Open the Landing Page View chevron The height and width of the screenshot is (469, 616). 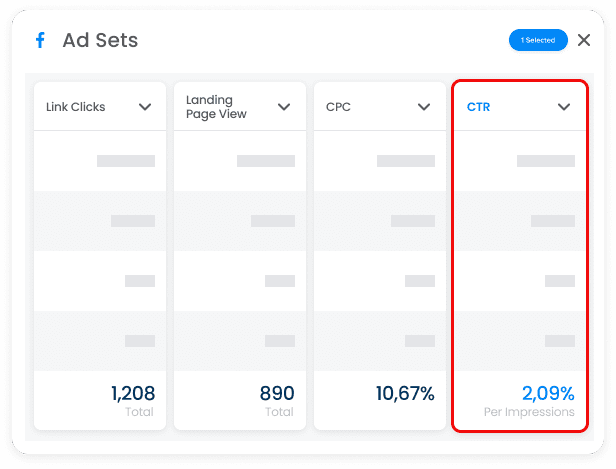pyautogui.click(x=284, y=107)
